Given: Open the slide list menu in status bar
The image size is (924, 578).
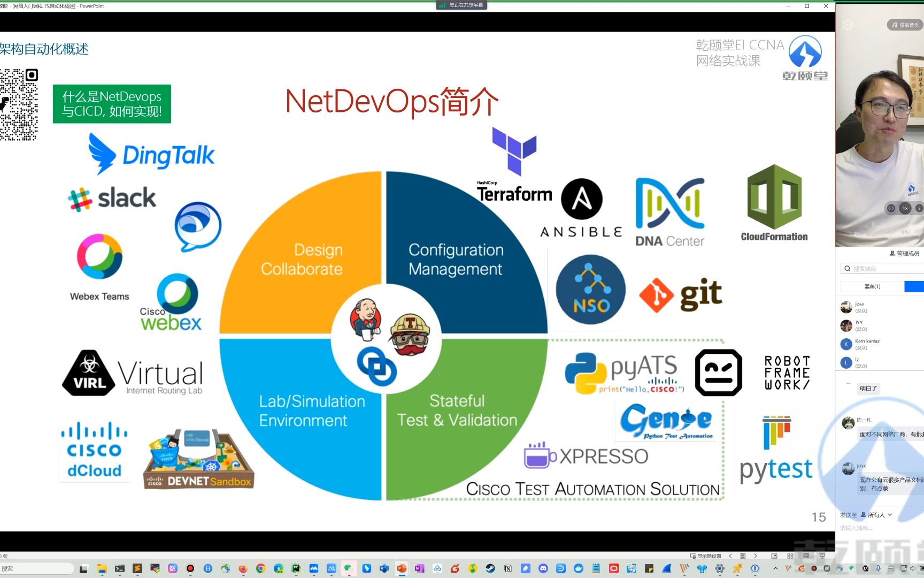Looking at the screenshot, I should click(x=743, y=556).
